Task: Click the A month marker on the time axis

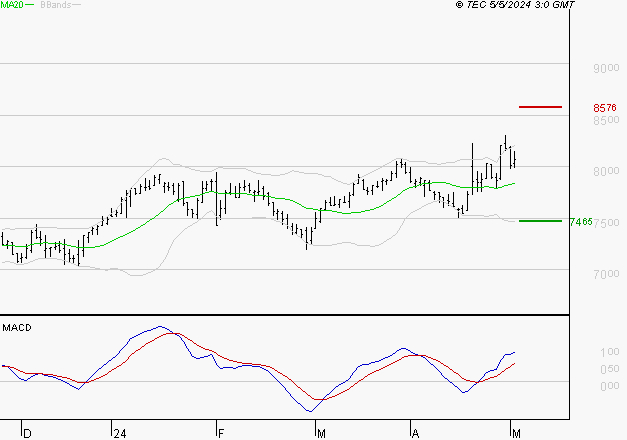Action: pos(415,434)
